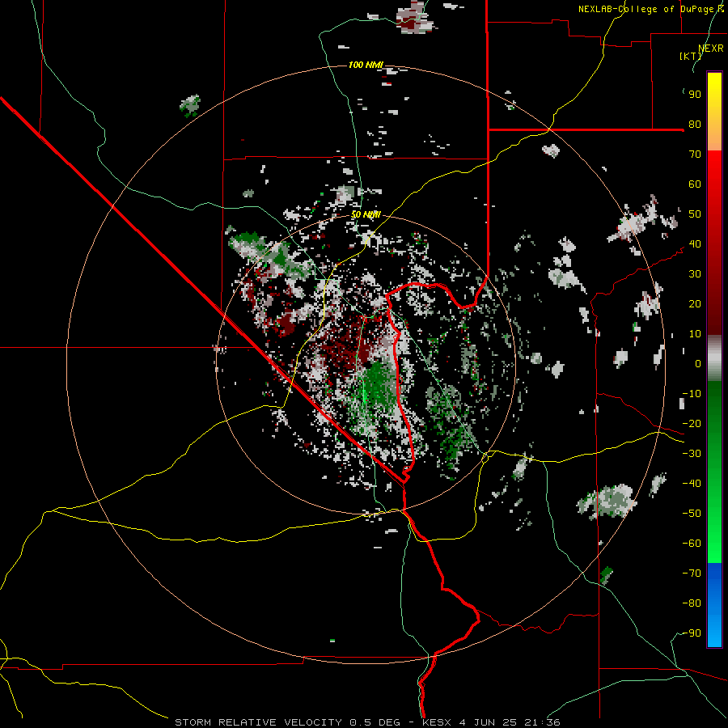Click the 40 value on velocity scale
Viewport: 728px width, 728px height.
tap(695, 244)
